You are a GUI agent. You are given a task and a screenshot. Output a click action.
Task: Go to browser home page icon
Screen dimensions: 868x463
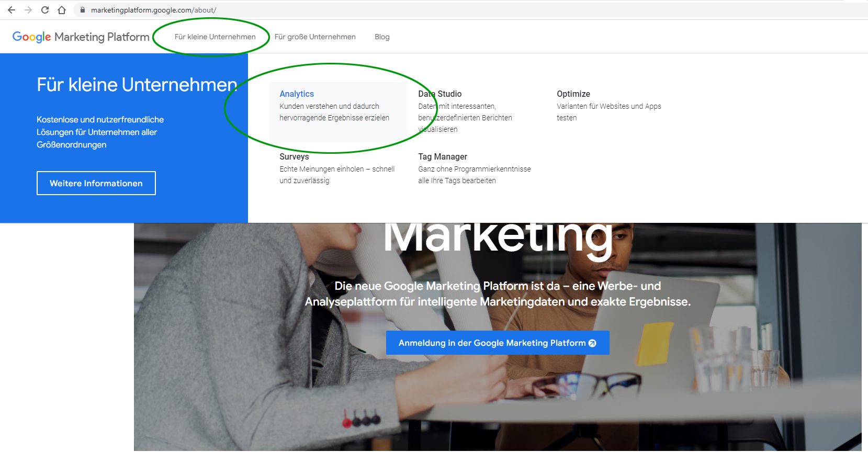62,10
